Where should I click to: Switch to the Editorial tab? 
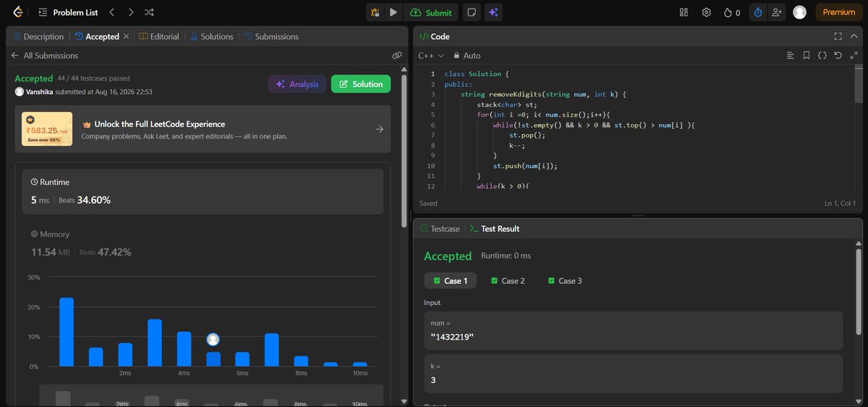(159, 36)
